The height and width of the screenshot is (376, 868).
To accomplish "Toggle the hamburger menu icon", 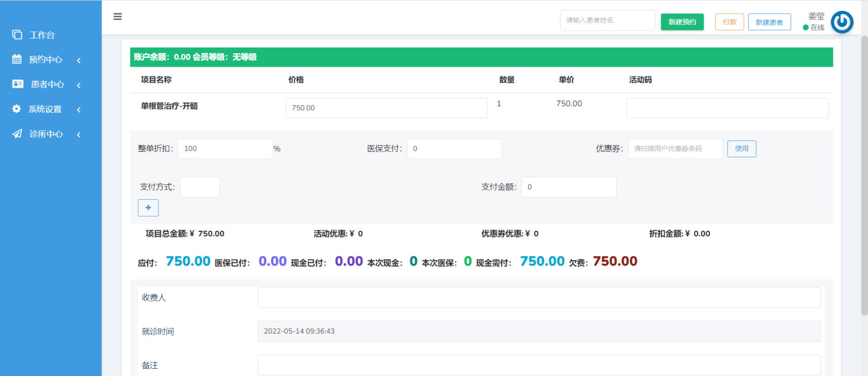I will pyautogui.click(x=118, y=17).
